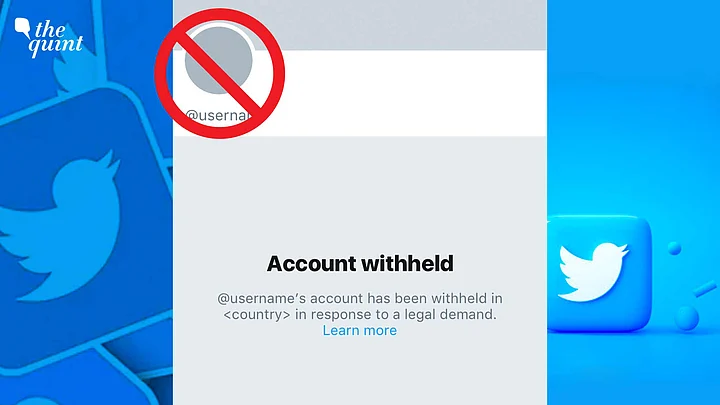720x405 pixels.
Task: Click white profile area right of avatar
Action: point(411,93)
